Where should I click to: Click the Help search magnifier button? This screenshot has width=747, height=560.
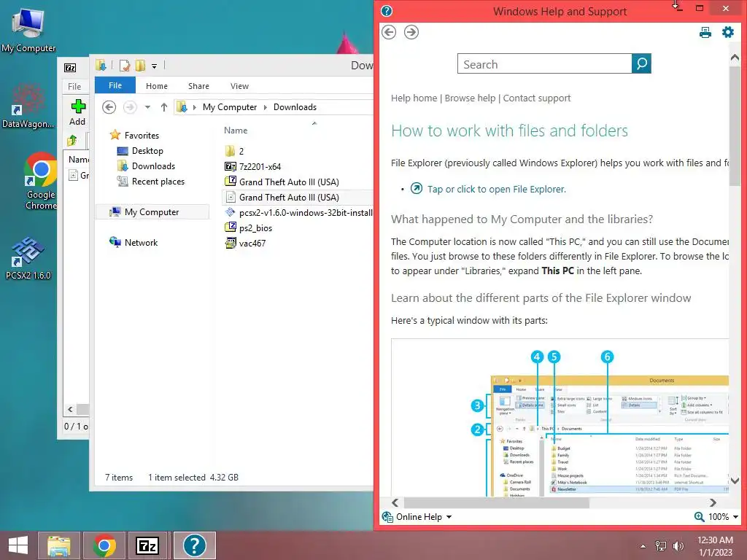pos(641,64)
